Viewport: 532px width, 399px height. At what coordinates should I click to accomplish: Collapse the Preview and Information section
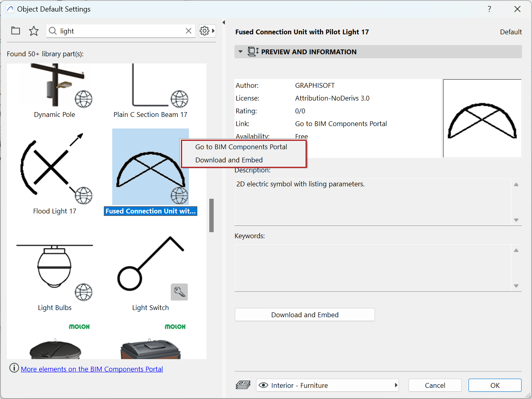click(240, 52)
